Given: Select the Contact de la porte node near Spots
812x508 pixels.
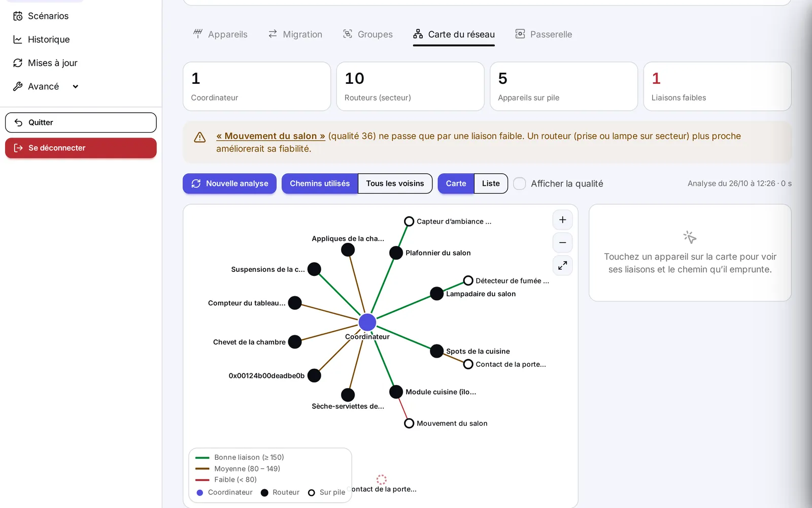Looking at the screenshot, I should coord(468,364).
